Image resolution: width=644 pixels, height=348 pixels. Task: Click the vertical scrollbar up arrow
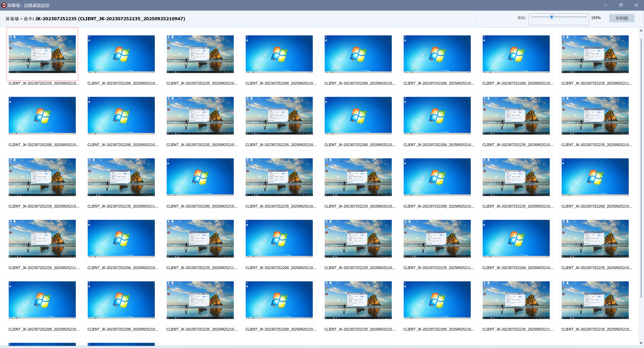641,30
